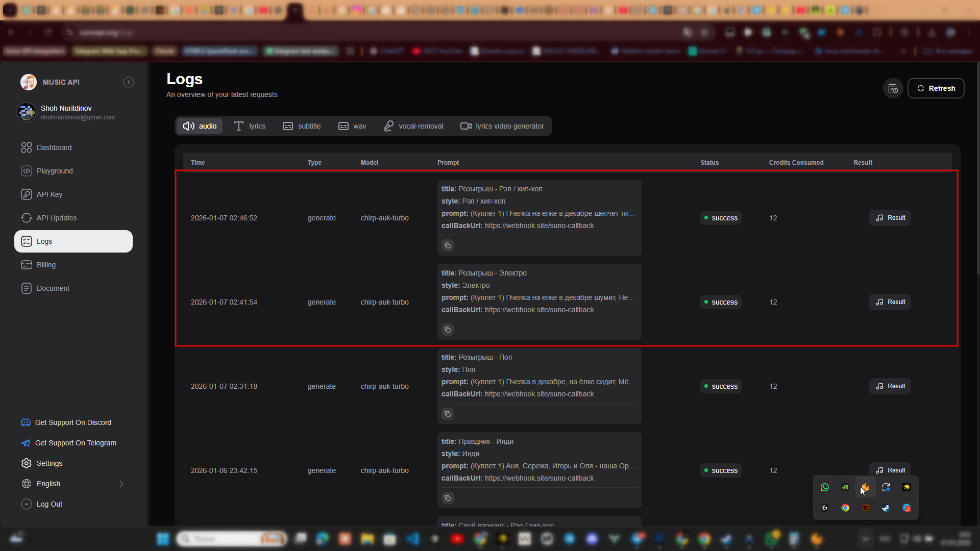
Task: Open the lyrics video generator tab
Action: point(502,126)
